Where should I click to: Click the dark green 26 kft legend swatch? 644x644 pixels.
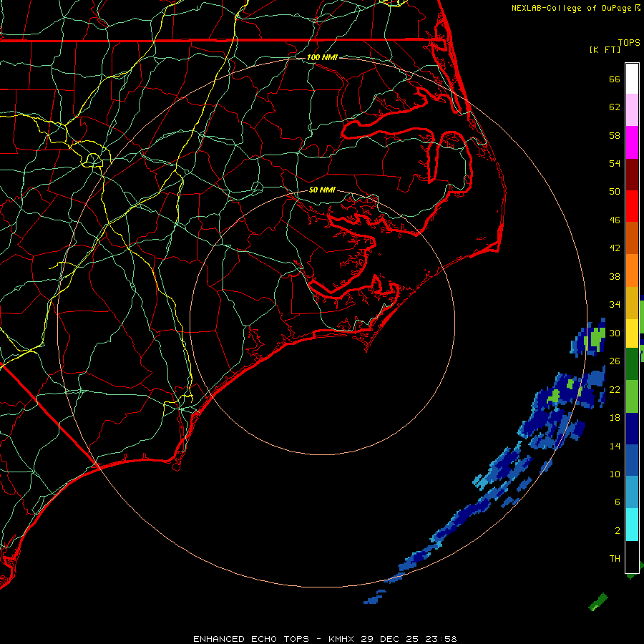tap(632, 364)
